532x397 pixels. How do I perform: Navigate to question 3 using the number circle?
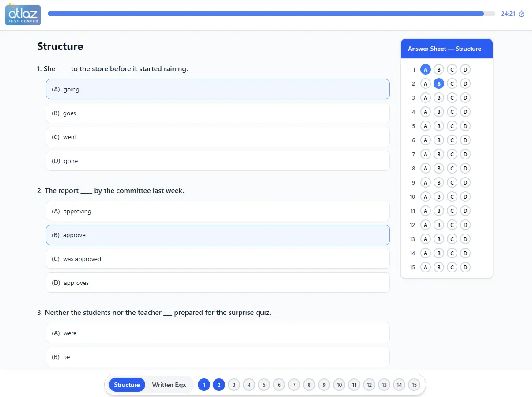pyautogui.click(x=234, y=385)
